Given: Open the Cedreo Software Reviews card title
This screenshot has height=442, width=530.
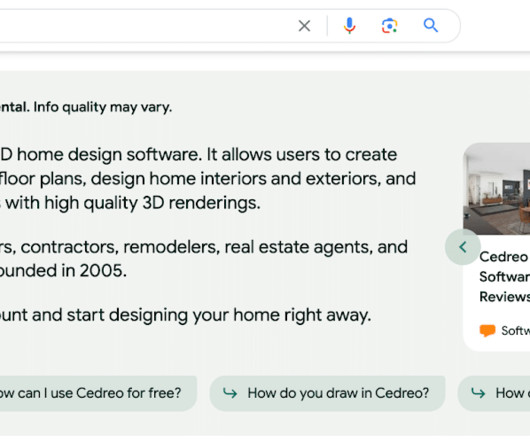Looking at the screenshot, I should pyautogui.click(x=505, y=277).
